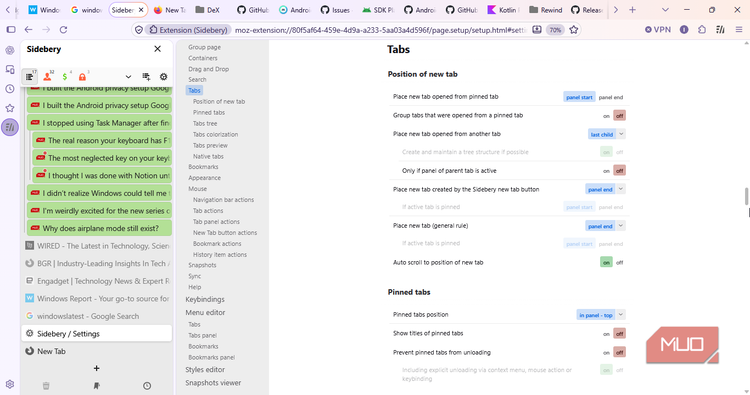750x395 pixels.
Task: Close the active Sidebery browser tab
Action: click(141, 10)
